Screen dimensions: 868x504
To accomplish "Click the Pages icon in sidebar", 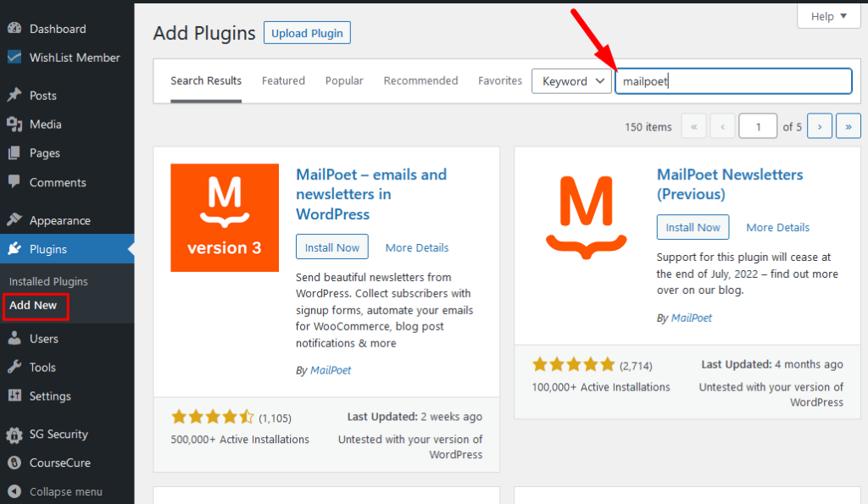I will (14, 152).
